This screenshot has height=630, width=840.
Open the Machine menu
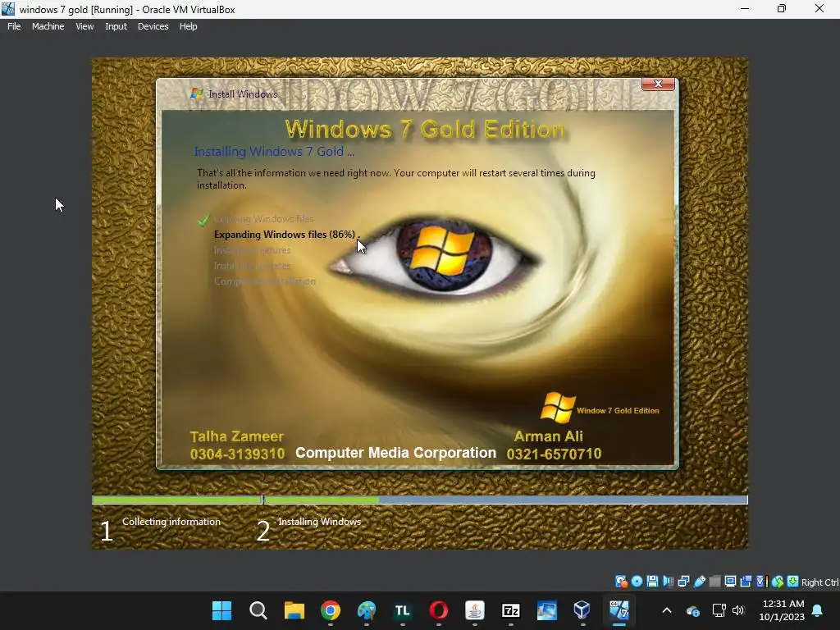tap(48, 26)
